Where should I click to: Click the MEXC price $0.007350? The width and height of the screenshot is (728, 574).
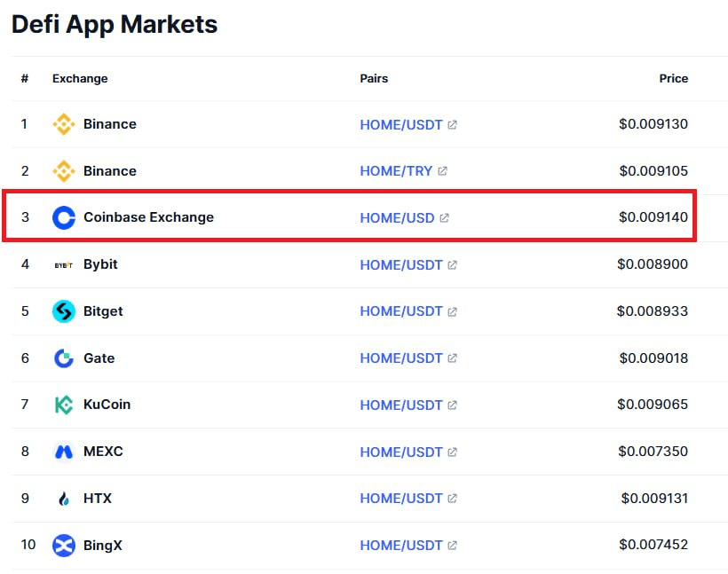[x=653, y=452]
